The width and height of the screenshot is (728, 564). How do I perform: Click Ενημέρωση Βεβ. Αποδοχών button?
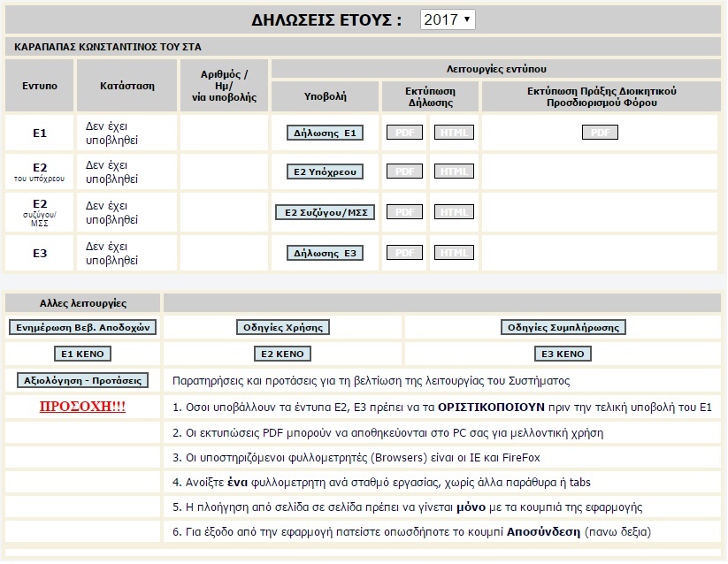[x=83, y=327]
